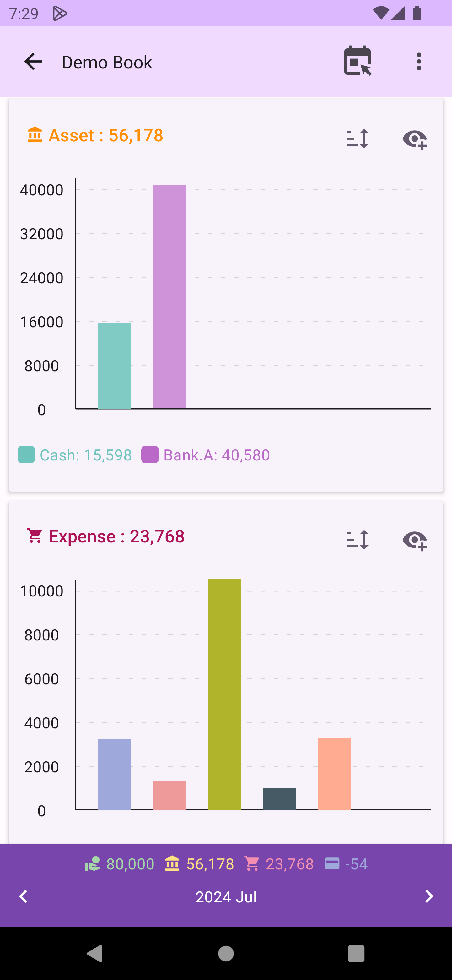Go to the next month
This screenshot has width=452, height=980.
tap(429, 896)
